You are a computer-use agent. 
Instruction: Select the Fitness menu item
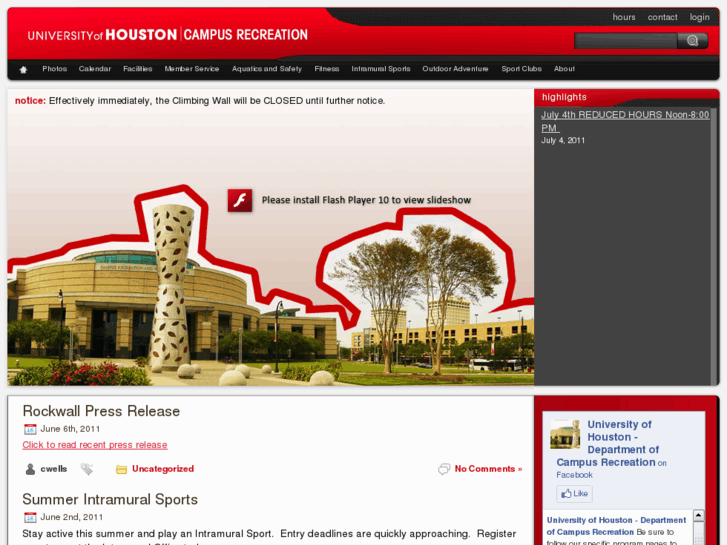(x=326, y=69)
